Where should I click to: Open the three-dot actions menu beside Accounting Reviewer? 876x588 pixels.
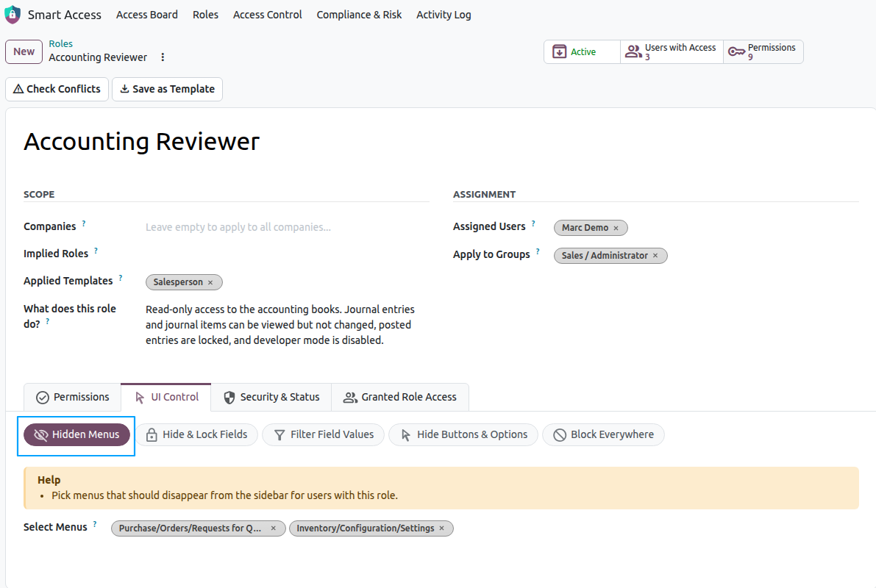coord(163,57)
